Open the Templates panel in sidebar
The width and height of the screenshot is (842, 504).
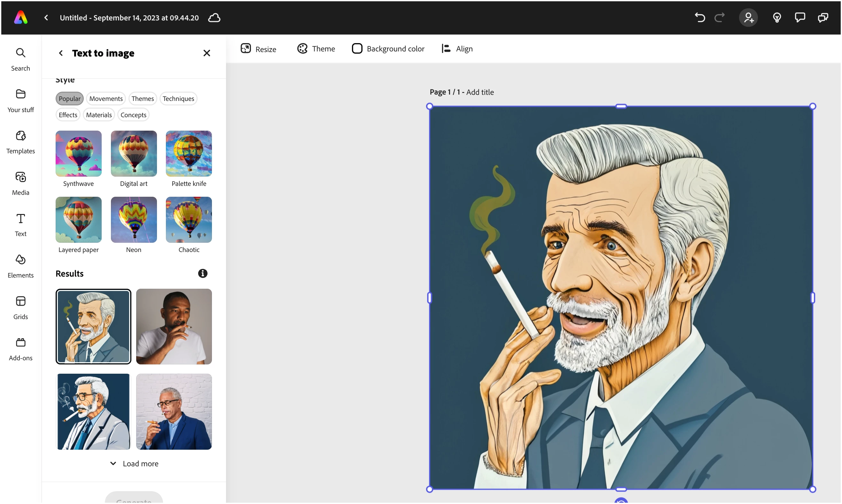coord(20,141)
